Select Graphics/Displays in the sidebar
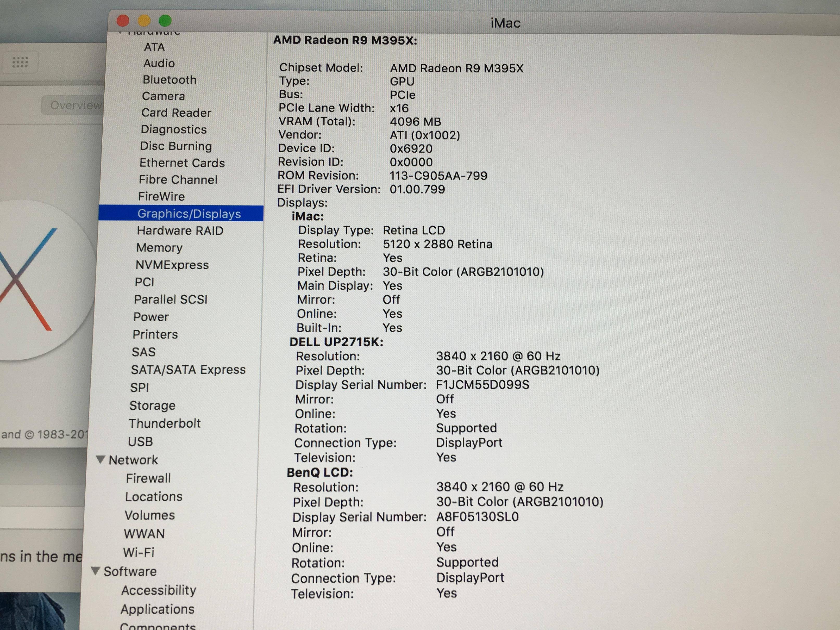The width and height of the screenshot is (840, 630). pos(189,213)
